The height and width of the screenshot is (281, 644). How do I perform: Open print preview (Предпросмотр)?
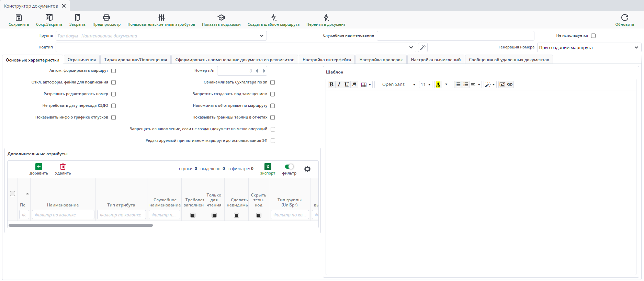click(x=106, y=18)
